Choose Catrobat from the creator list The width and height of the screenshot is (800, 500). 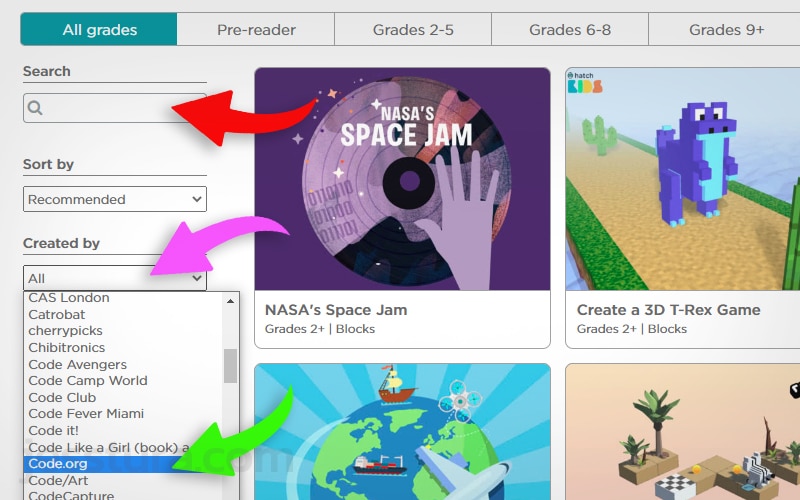coord(123,314)
